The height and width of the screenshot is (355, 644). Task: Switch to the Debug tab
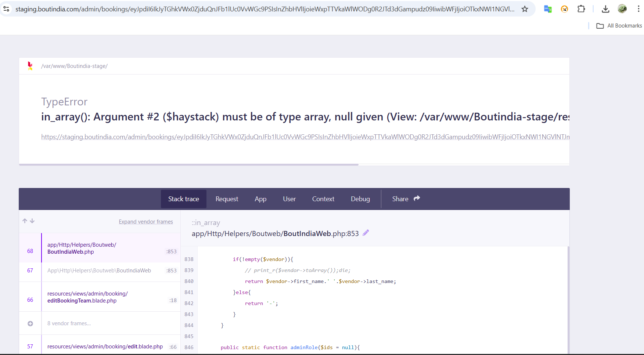360,199
